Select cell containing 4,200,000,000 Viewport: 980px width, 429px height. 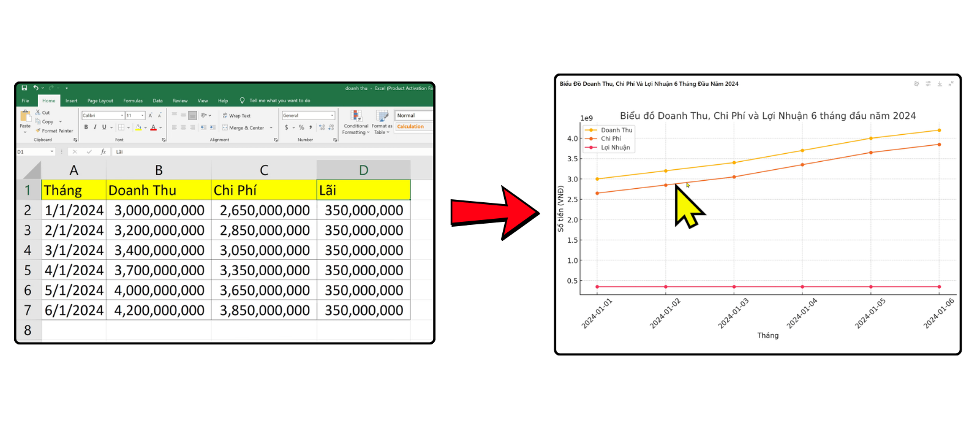coord(159,310)
